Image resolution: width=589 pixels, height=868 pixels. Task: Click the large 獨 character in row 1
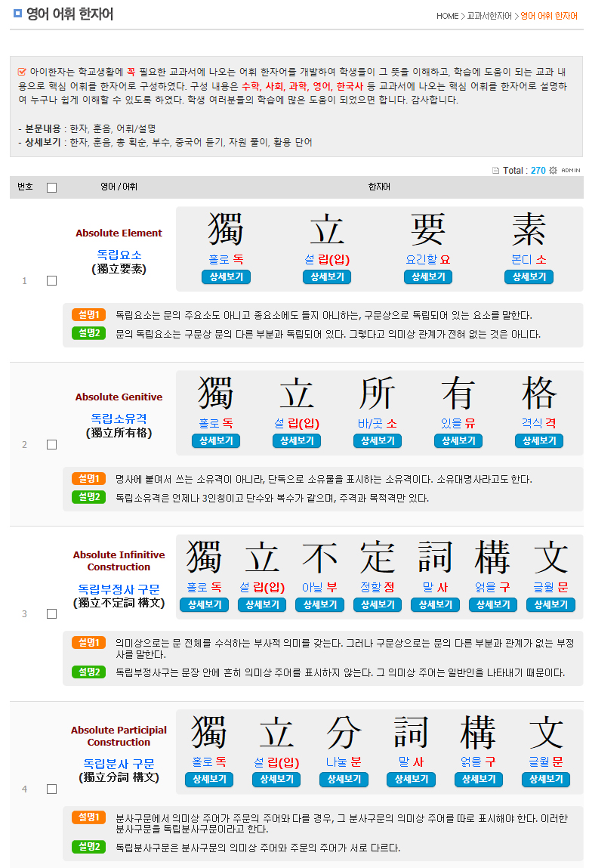[226, 230]
